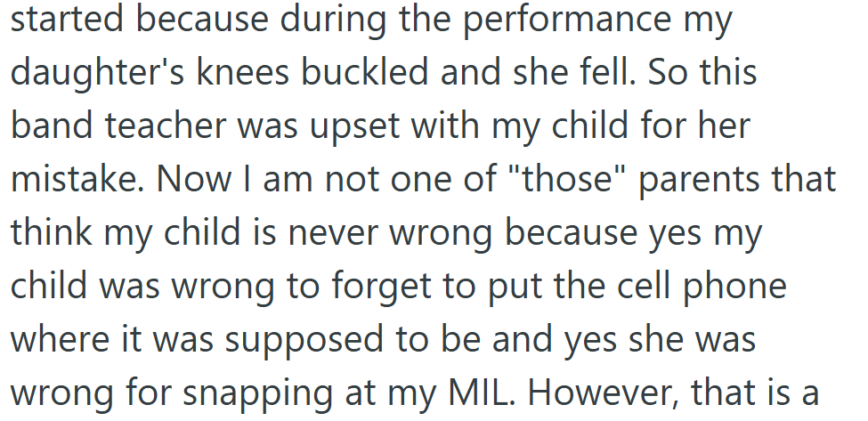This screenshot has height=421, width=868.
Task: Click the word "think"
Action: coord(52,231)
